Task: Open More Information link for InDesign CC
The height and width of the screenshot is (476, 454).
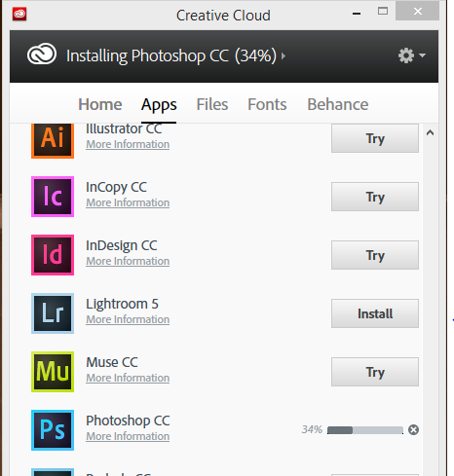Action: tap(128, 261)
